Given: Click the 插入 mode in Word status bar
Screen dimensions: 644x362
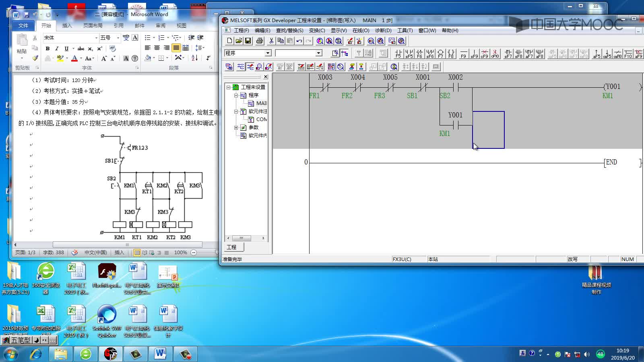Looking at the screenshot, I should click(120, 253).
